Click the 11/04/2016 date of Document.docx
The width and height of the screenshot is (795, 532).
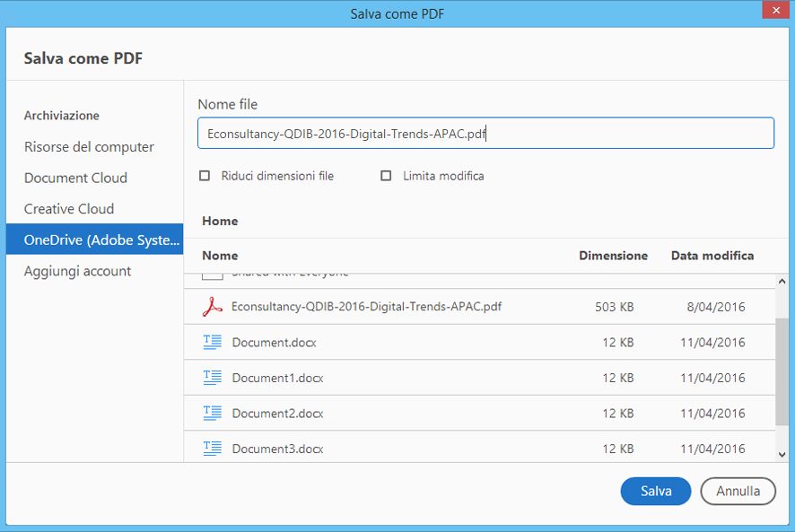pos(712,343)
